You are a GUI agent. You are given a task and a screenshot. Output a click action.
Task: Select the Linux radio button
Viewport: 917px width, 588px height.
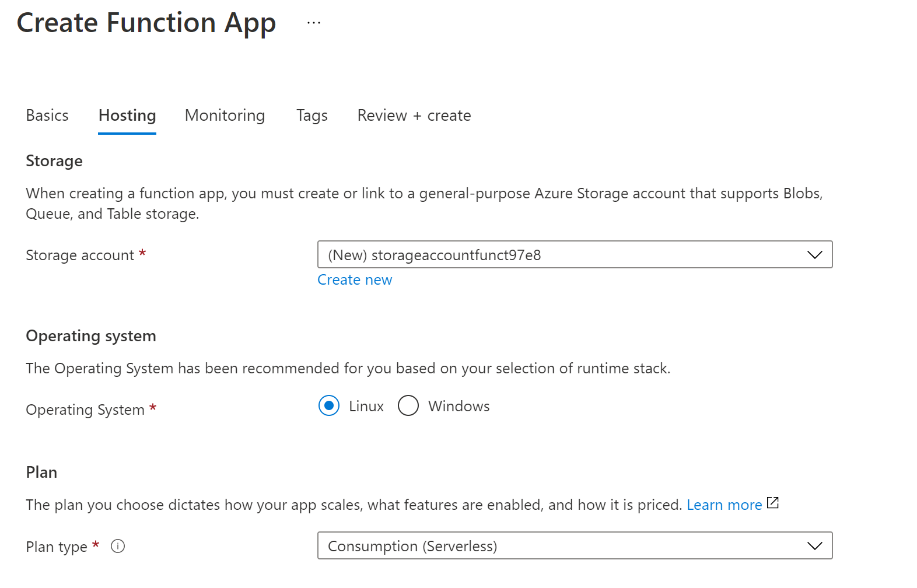coord(329,406)
